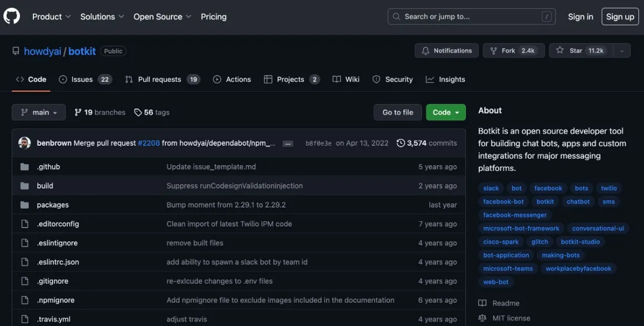The width and height of the screenshot is (644, 326).
Task: Go to the Pricing page
Action: 214,17
